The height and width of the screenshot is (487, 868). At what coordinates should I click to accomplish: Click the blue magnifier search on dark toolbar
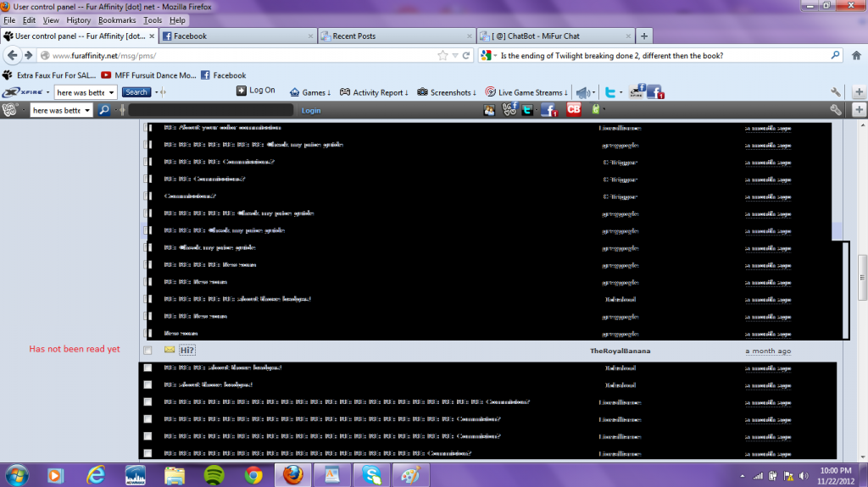tap(104, 110)
